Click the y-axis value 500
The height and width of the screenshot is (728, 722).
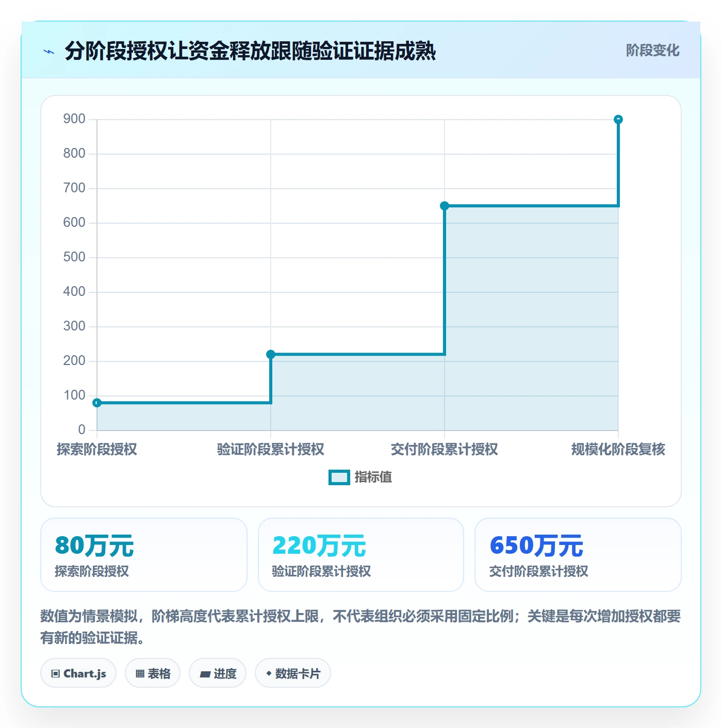(74, 257)
